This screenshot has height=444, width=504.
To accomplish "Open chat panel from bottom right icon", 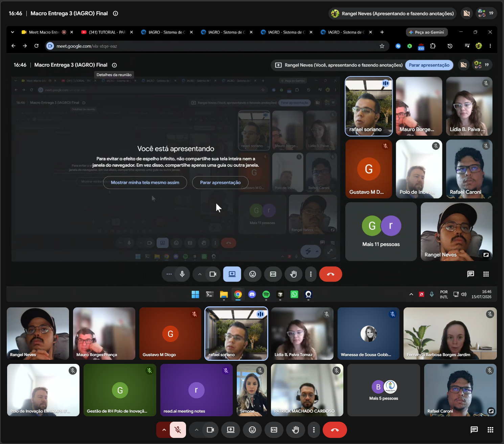I will click(474, 430).
